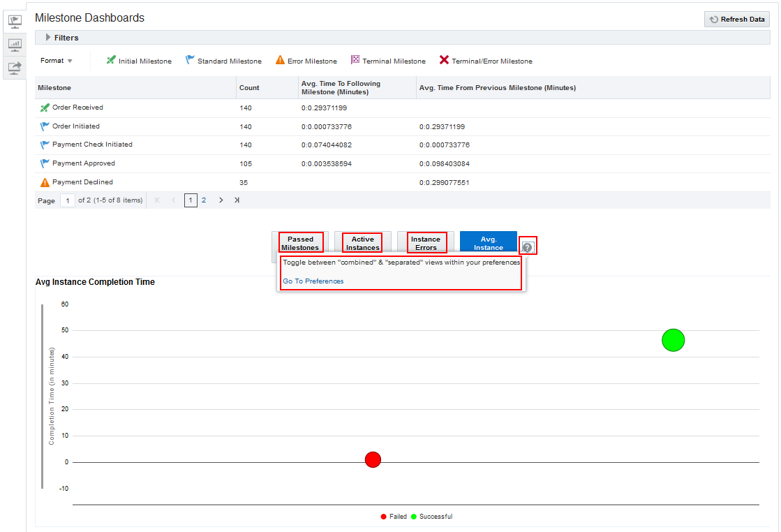Click the Payment Declined warning icon
Screen dimensions: 781x532
tap(45, 182)
